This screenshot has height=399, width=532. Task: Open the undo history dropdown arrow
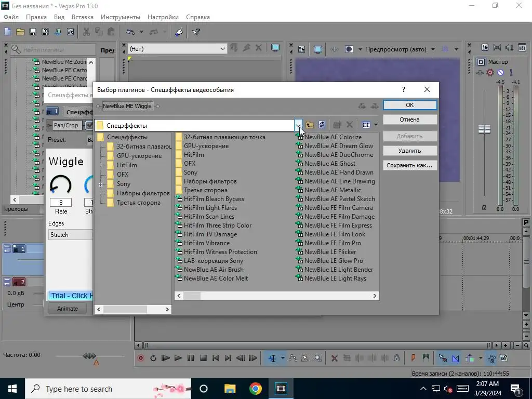click(141, 32)
